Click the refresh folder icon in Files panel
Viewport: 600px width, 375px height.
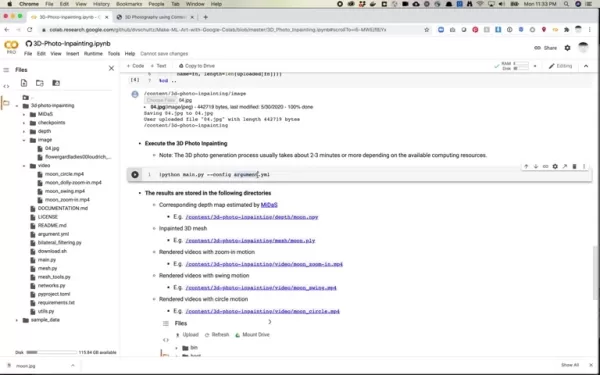(40, 83)
